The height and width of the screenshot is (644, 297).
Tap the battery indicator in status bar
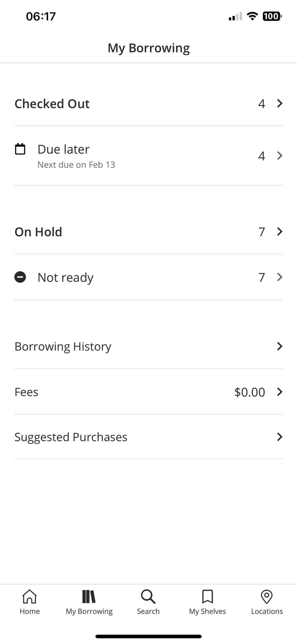[x=272, y=16]
